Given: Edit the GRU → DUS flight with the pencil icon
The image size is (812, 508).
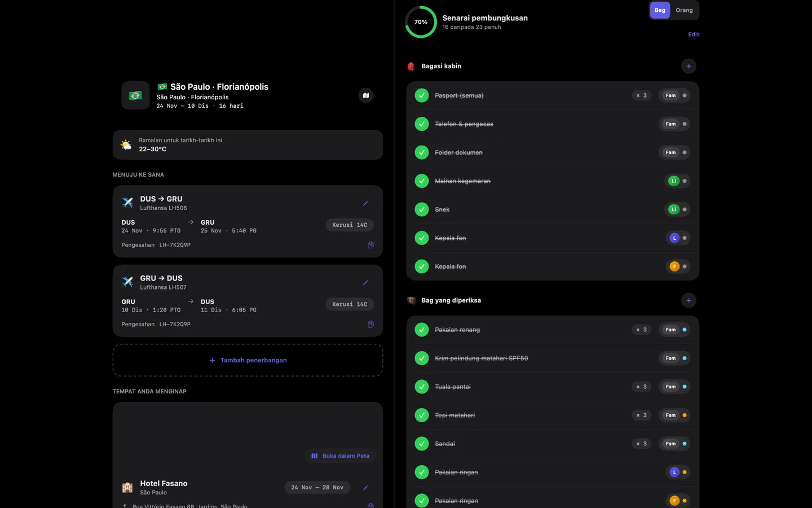Looking at the screenshot, I should (365, 282).
